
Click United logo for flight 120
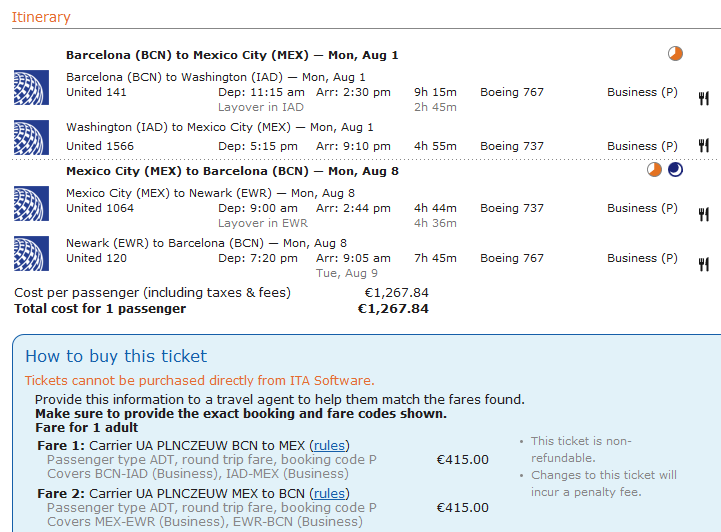(x=31, y=253)
